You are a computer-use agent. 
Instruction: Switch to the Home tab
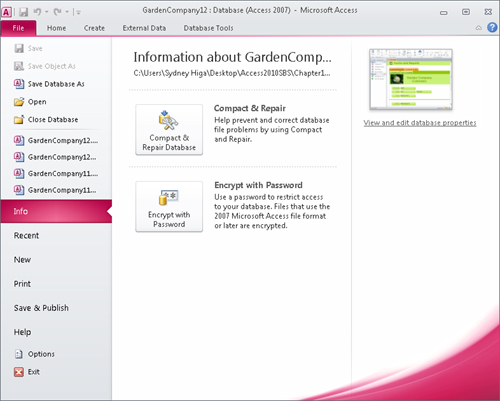click(x=56, y=28)
